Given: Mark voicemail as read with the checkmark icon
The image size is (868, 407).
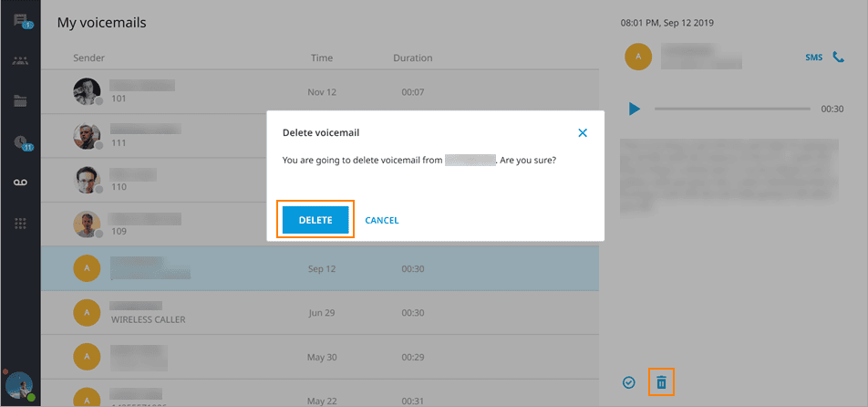Looking at the screenshot, I should pyautogui.click(x=629, y=382).
